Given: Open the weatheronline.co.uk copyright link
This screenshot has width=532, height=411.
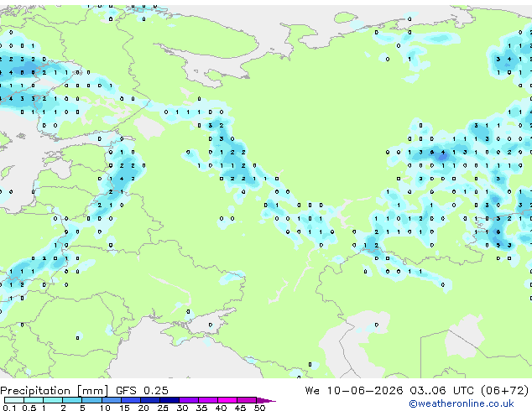Looking at the screenshot, I should (x=462, y=403).
